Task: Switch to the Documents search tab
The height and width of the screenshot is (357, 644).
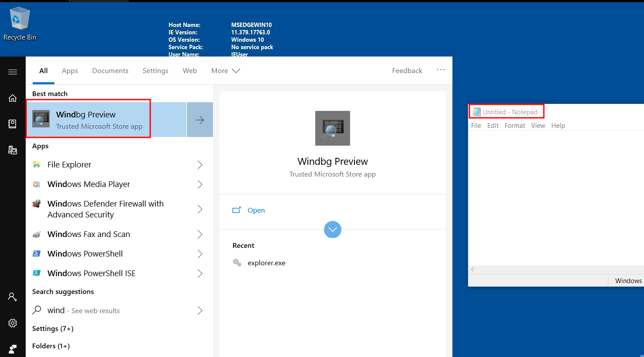Action: pyautogui.click(x=110, y=70)
